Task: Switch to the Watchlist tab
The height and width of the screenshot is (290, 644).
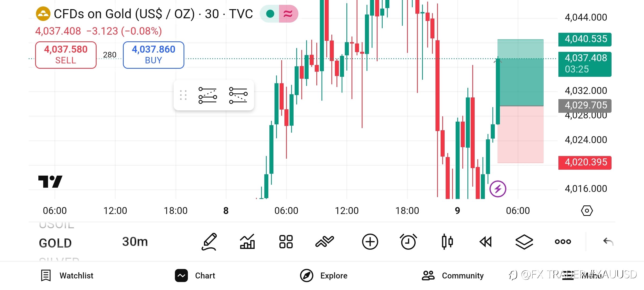Action: (x=67, y=275)
